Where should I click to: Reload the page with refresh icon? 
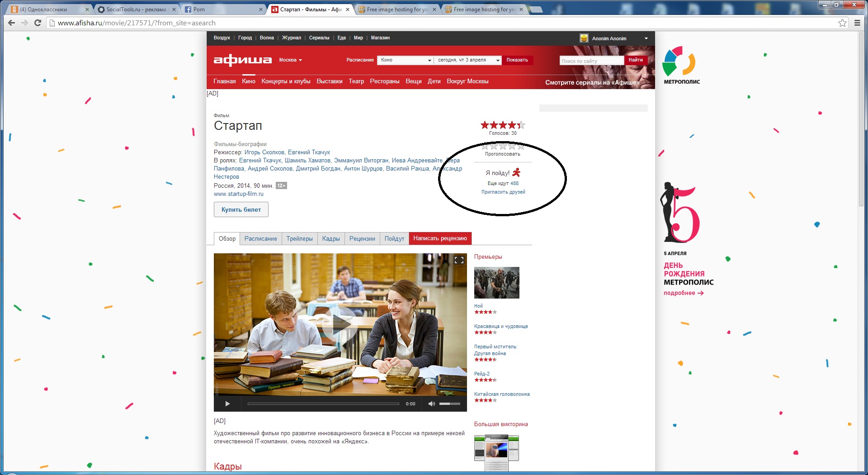[38, 23]
